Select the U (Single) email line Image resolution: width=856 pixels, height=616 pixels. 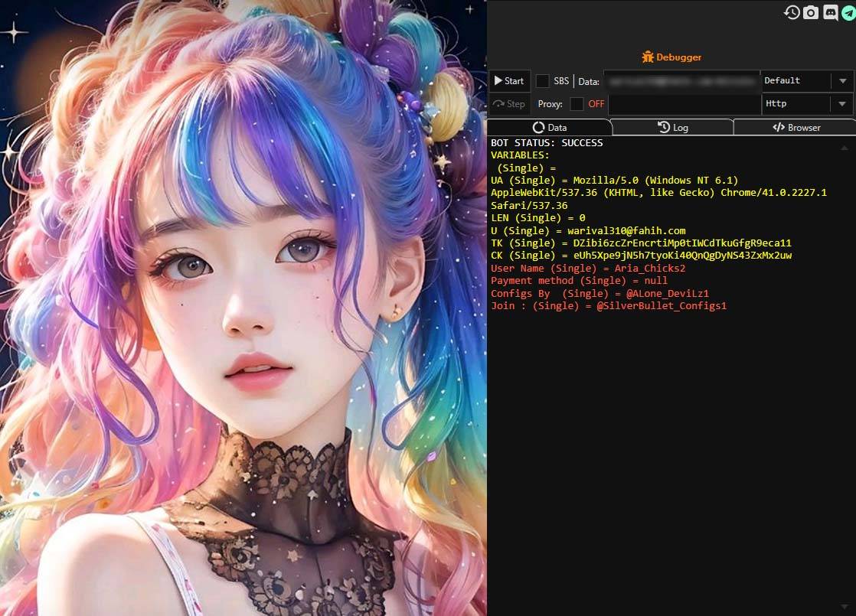coord(588,230)
